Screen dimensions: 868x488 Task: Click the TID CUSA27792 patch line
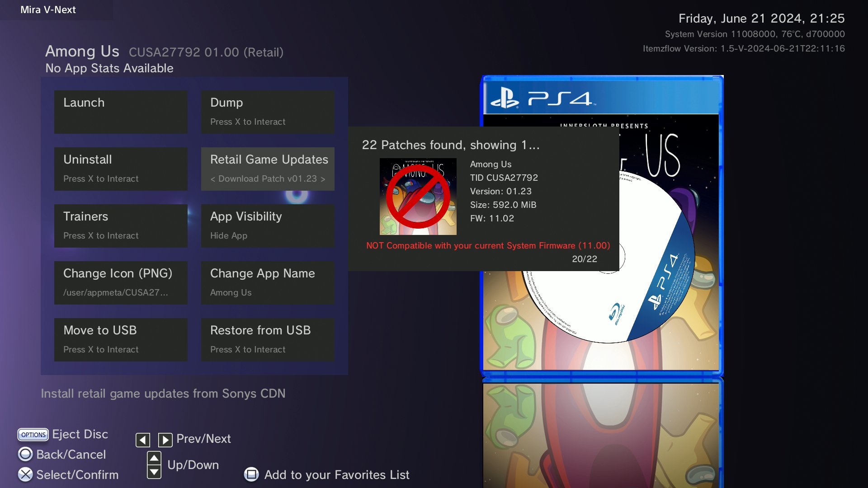click(504, 178)
